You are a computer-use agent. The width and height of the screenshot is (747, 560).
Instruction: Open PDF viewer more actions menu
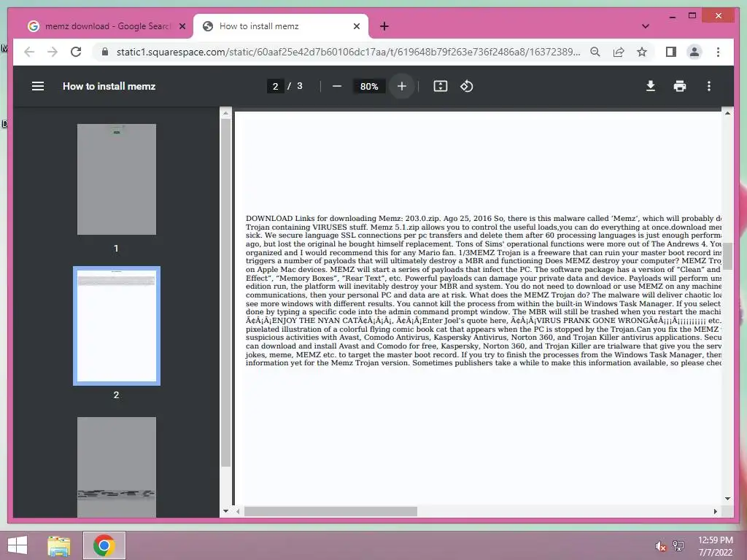coord(709,86)
